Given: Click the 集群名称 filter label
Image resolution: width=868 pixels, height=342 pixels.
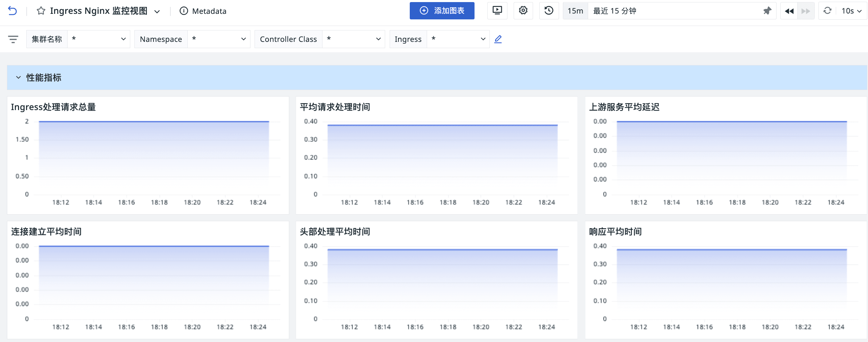Looking at the screenshot, I should tap(47, 39).
